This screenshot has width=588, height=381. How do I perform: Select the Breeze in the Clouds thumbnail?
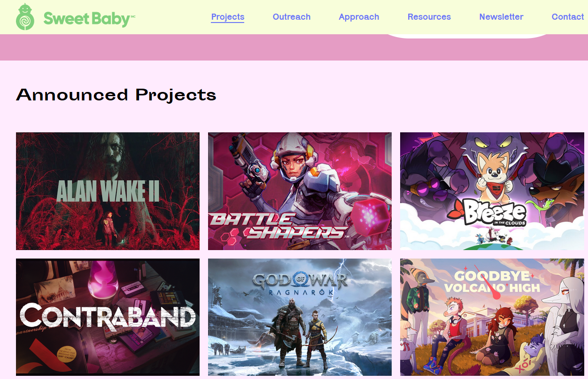(492, 191)
